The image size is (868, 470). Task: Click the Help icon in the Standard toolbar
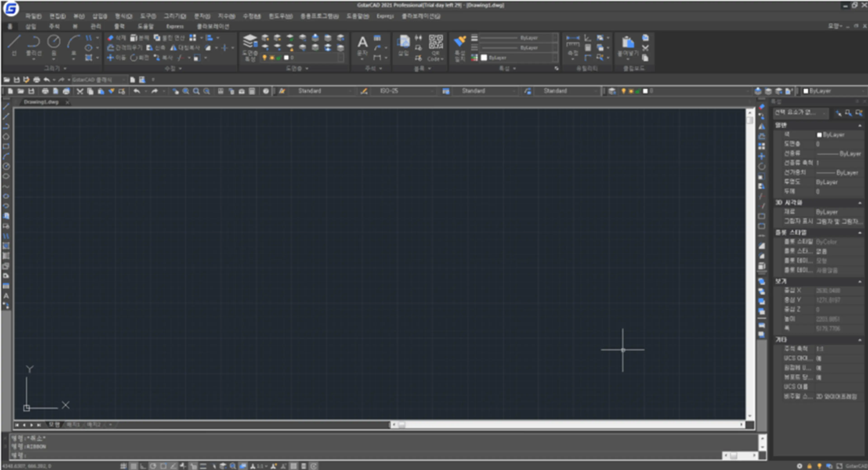pyautogui.click(x=266, y=91)
